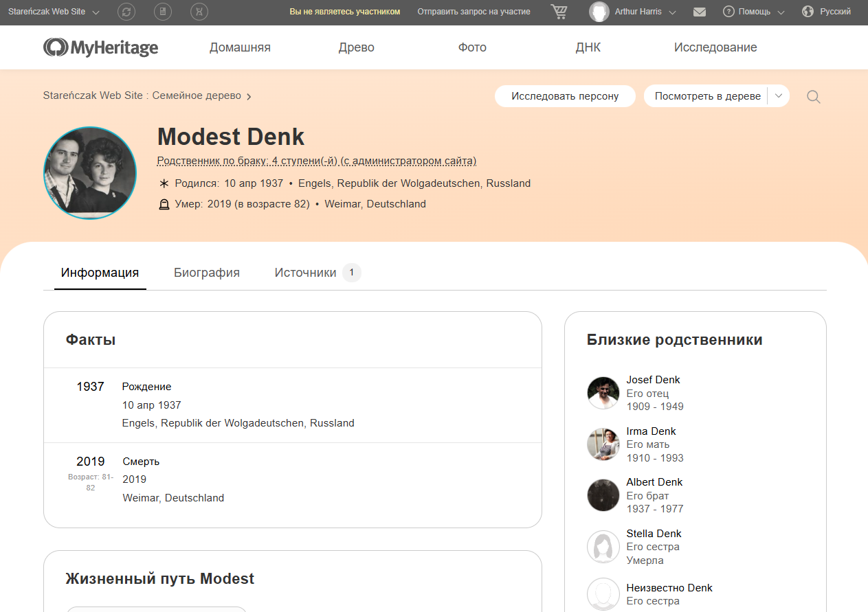Click Stella Denk's silhouette avatar

[603, 547]
